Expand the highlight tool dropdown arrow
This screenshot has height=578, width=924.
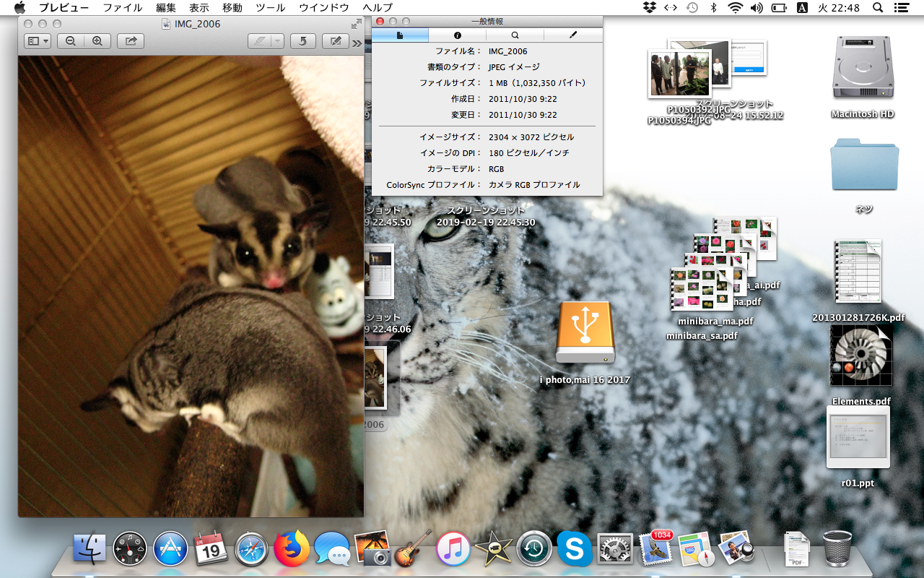278,41
